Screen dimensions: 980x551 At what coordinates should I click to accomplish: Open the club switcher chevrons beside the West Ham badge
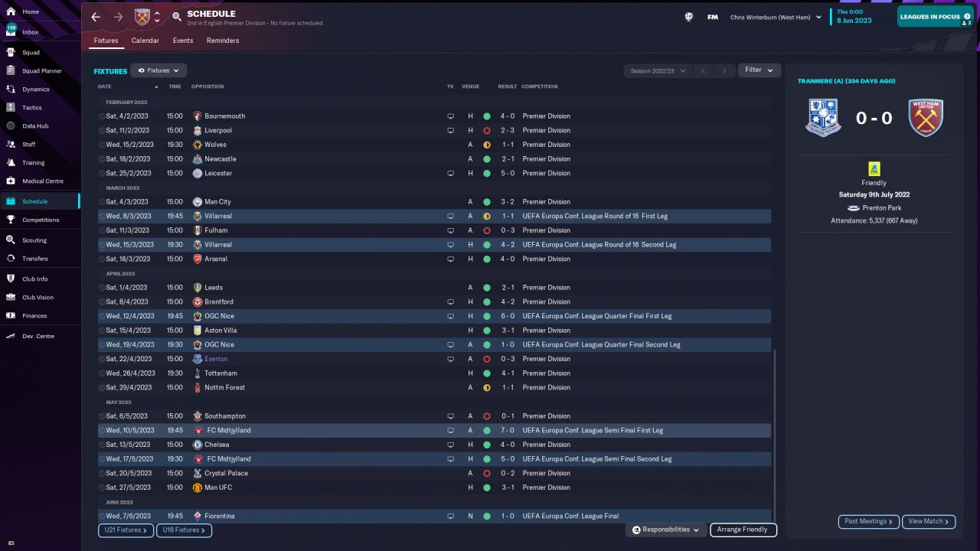pyautogui.click(x=157, y=17)
